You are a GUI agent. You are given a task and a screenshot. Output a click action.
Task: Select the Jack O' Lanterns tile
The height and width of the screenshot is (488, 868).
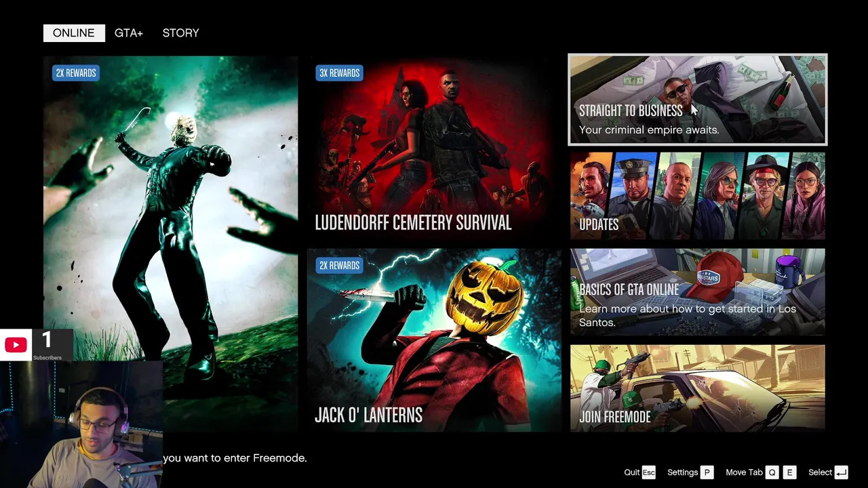434,340
